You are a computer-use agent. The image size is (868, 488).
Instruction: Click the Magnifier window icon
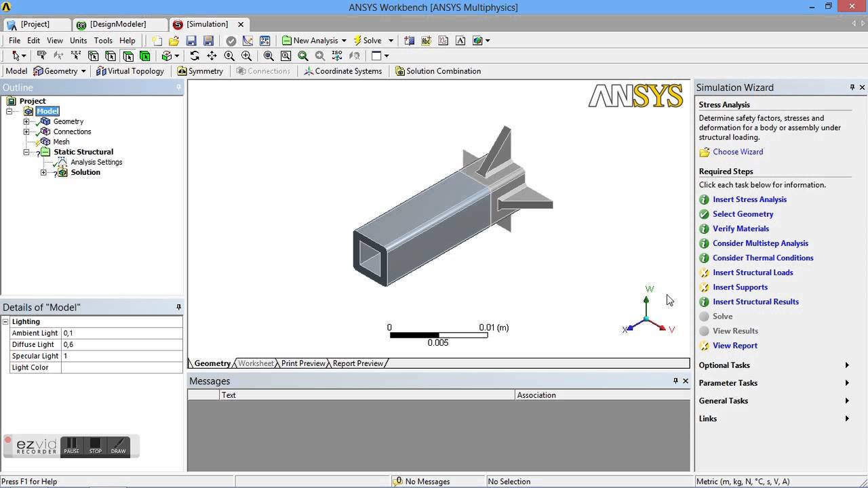pyautogui.click(x=285, y=56)
